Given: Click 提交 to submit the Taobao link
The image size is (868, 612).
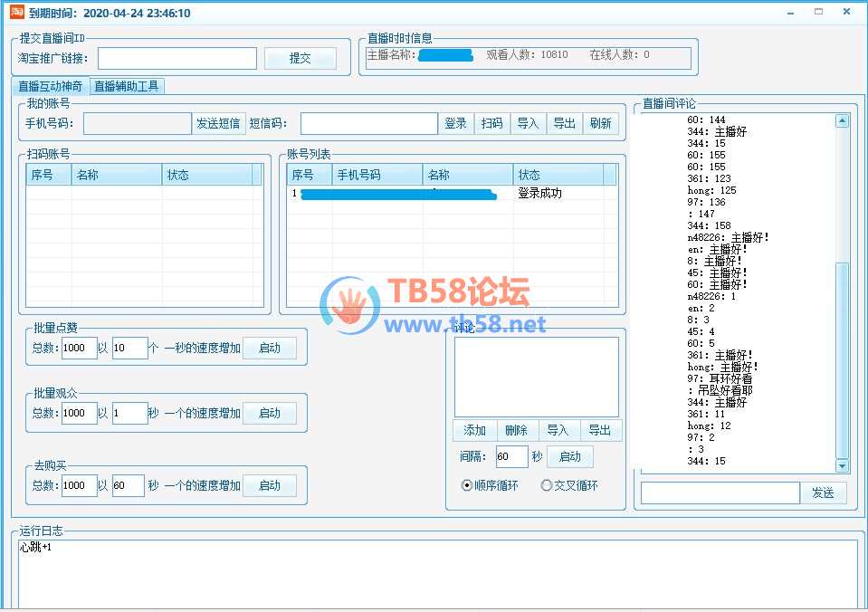Looking at the screenshot, I should [300, 57].
